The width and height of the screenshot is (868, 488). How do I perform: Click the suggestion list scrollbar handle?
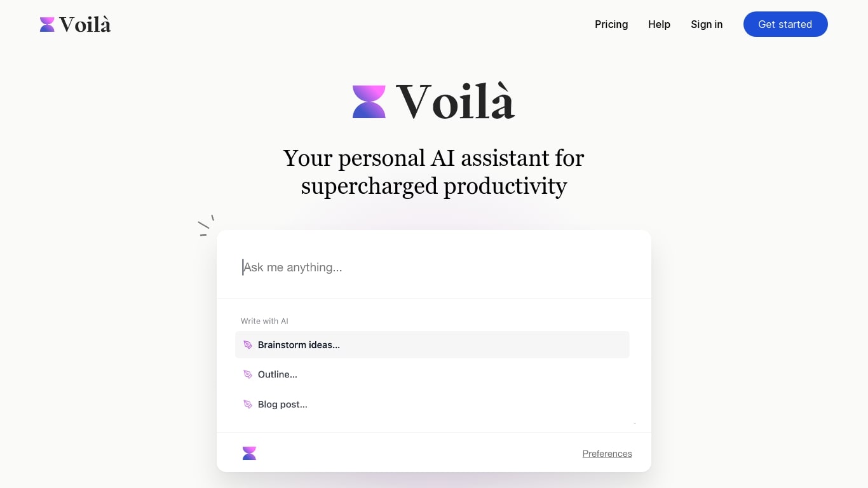pyautogui.click(x=634, y=423)
